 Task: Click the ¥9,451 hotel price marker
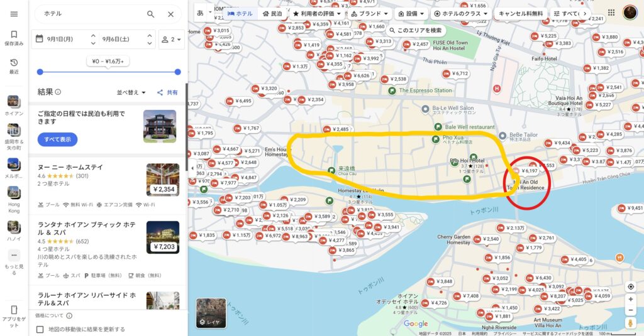tap(631, 209)
